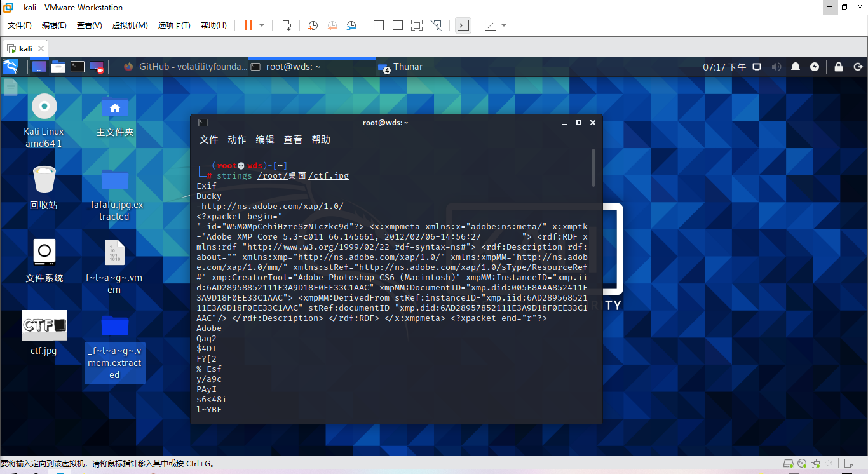The image size is (868, 474).
Task: Click the CD/DVD drive status icon
Action: pos(803,463)
